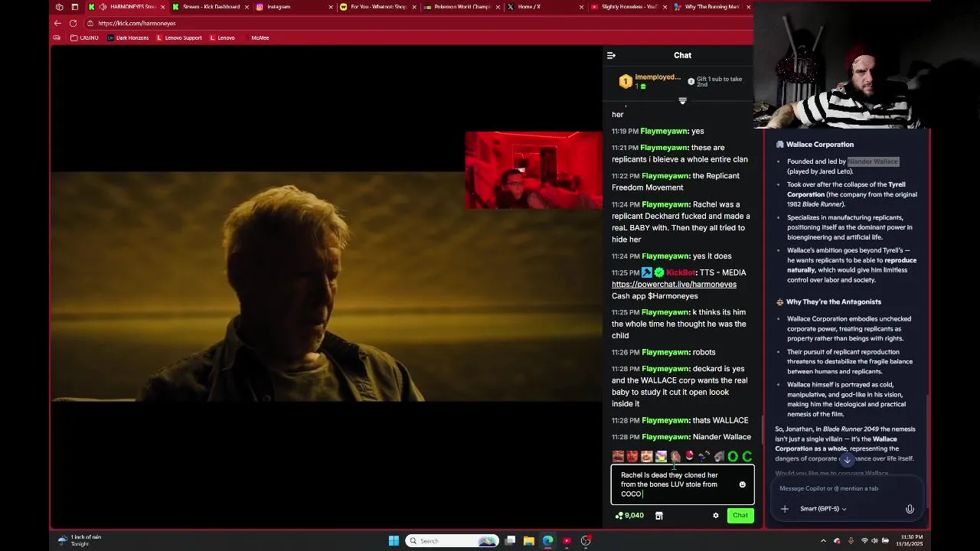
Task: Open the Dark Horizons bookmark
Action: (128, 37)
